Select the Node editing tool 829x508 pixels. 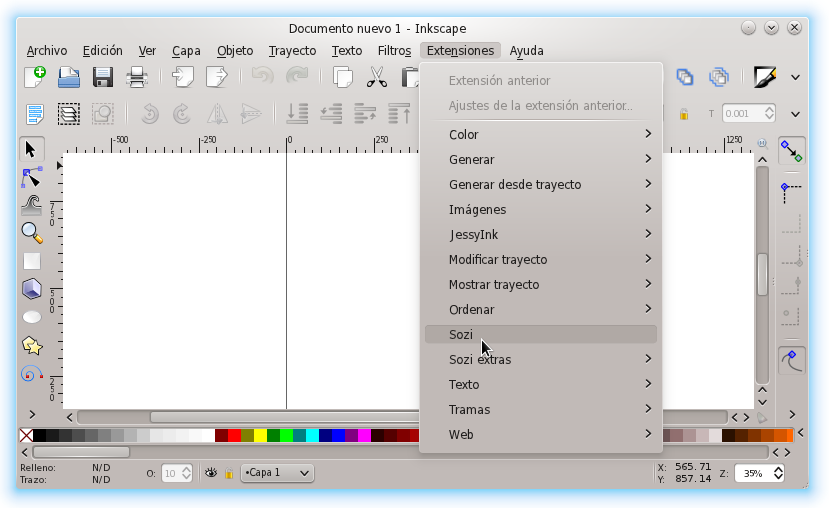[x=32, y=177]
